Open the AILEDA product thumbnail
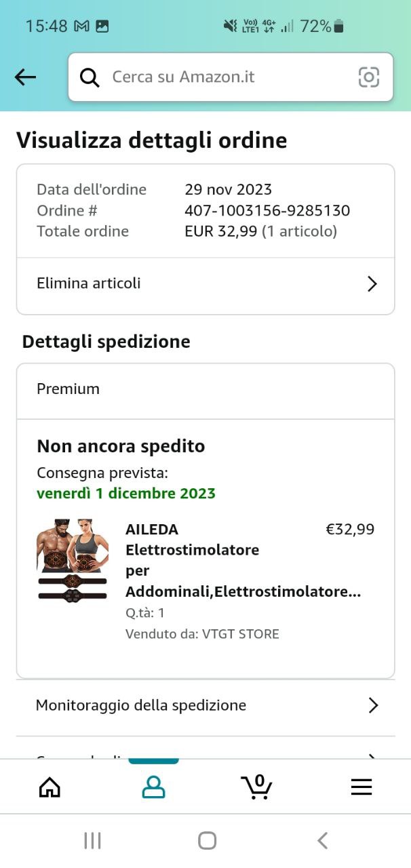Screen dimensions: 411x868 tap(73, 561)
